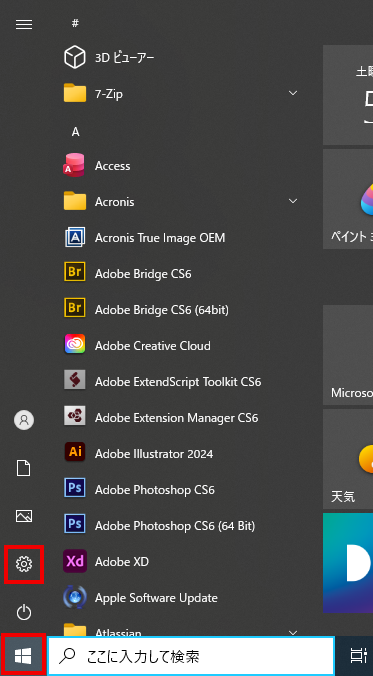
Task: Expand the hamburger menu at top
Action: coord(24,25)
